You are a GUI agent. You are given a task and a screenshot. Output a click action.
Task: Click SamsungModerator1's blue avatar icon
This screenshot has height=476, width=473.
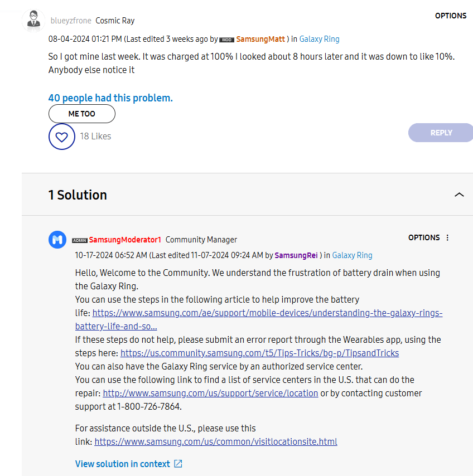pos(57,240)
